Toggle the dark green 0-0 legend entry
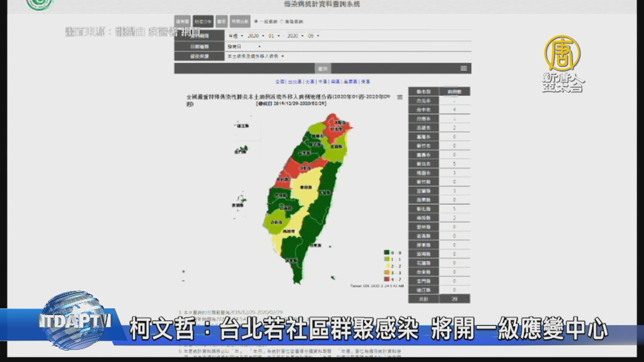Image resolution: width=644 pixels, height=362 pixels. tap(387, 252)
